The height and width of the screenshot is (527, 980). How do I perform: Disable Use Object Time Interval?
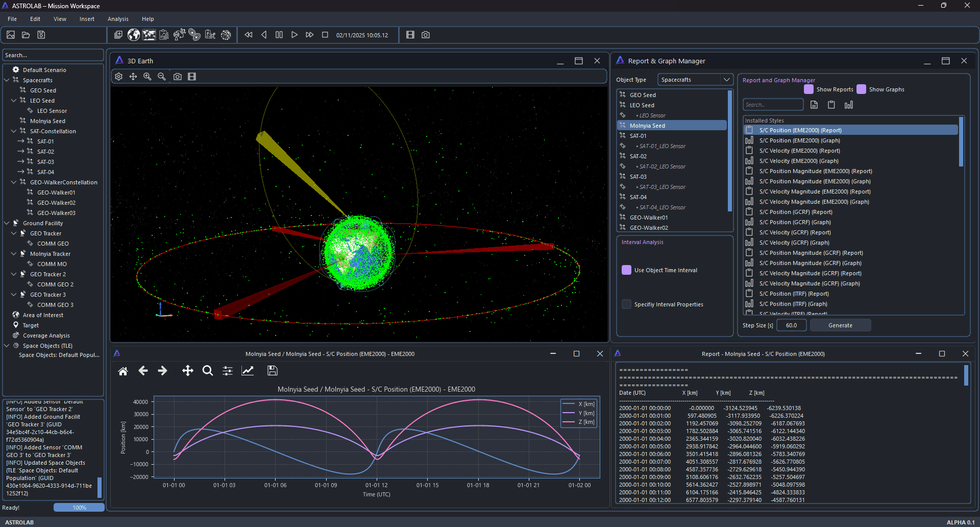coord(626,270)
